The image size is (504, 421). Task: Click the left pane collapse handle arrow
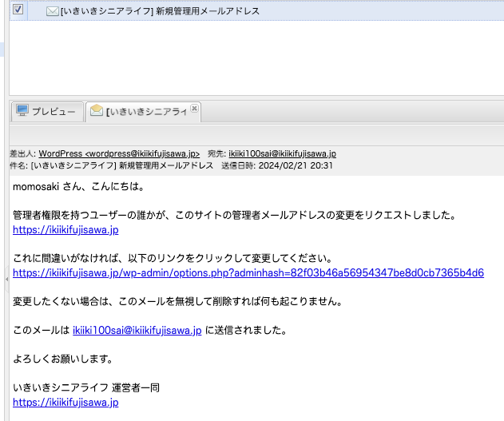(6, 280)
